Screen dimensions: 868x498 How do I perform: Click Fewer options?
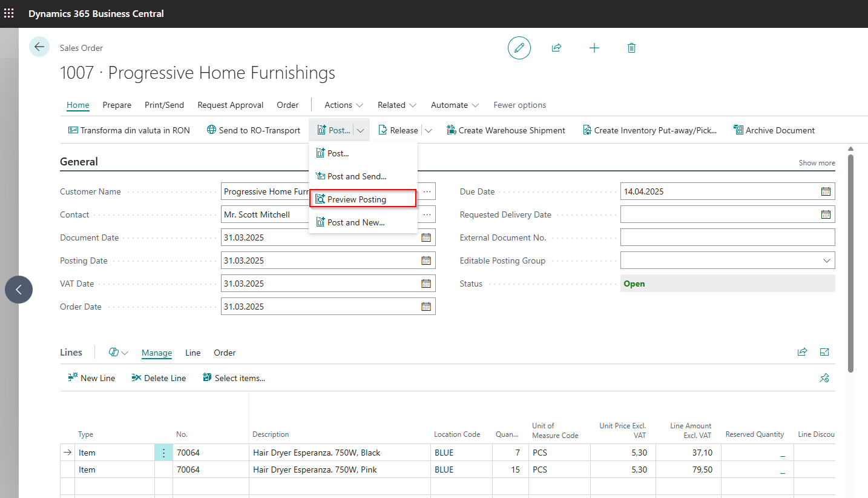[x=519, y=105]
